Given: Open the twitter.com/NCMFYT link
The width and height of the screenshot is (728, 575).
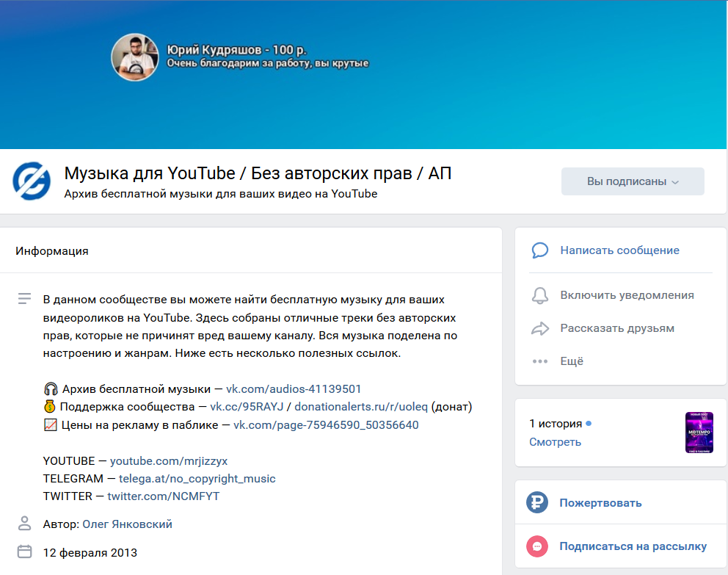Looking at the screenshot, I should [164, 496].
